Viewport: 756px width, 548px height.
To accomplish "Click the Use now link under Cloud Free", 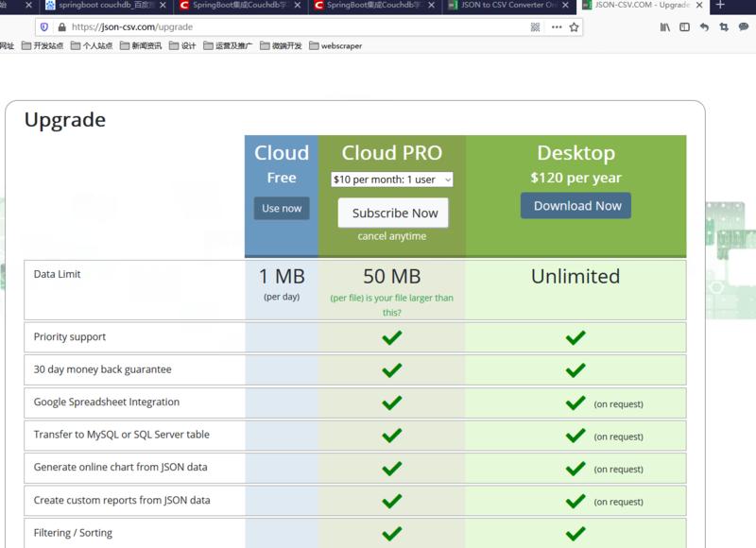I will [281, 208].
